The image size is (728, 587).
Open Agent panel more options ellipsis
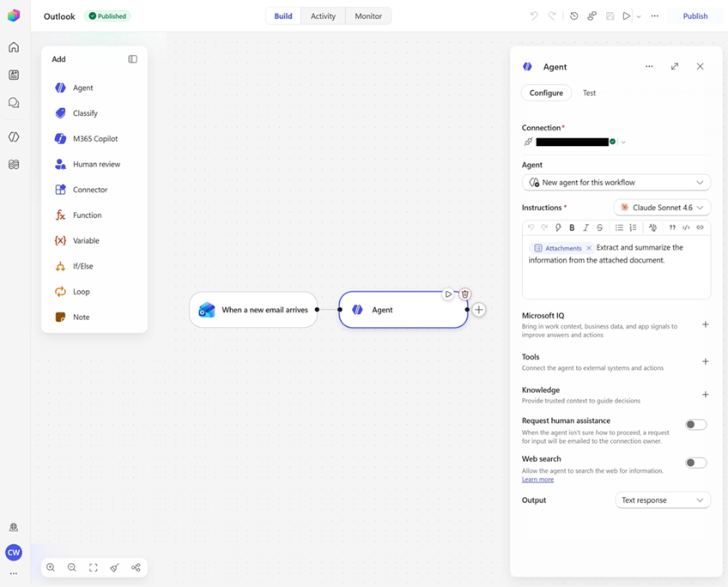pos(649,66)
